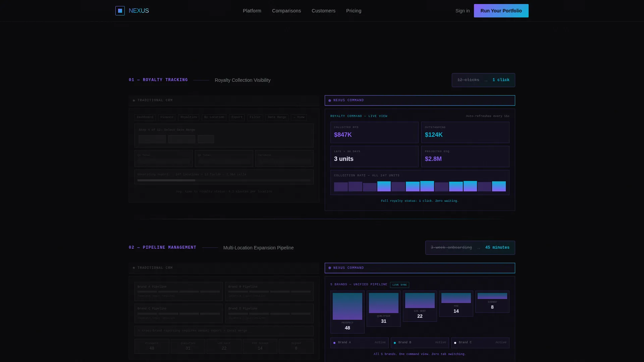Click the Export tab in Traditional CRM
Screen dimensions: 644x362
click(237, 117)
